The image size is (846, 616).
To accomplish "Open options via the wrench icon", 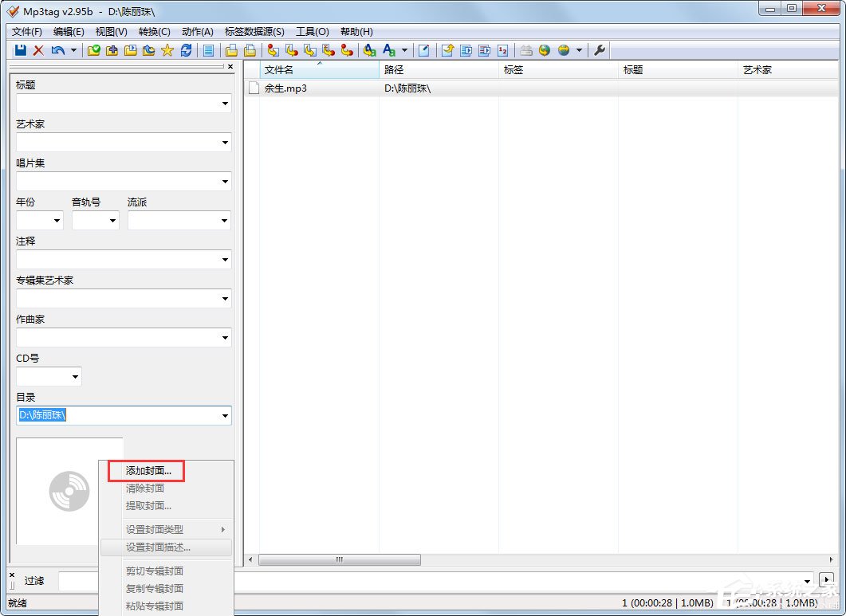I will 600,50.
